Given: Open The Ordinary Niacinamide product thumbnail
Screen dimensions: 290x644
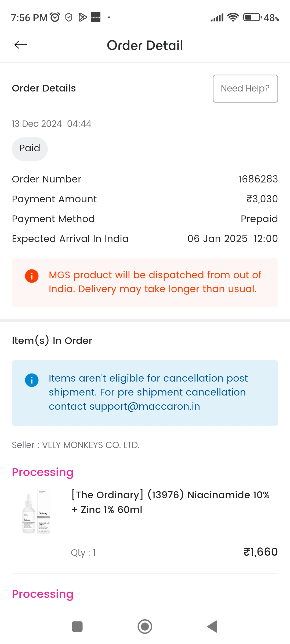Looking at the screenshot, I should point(36,511).
